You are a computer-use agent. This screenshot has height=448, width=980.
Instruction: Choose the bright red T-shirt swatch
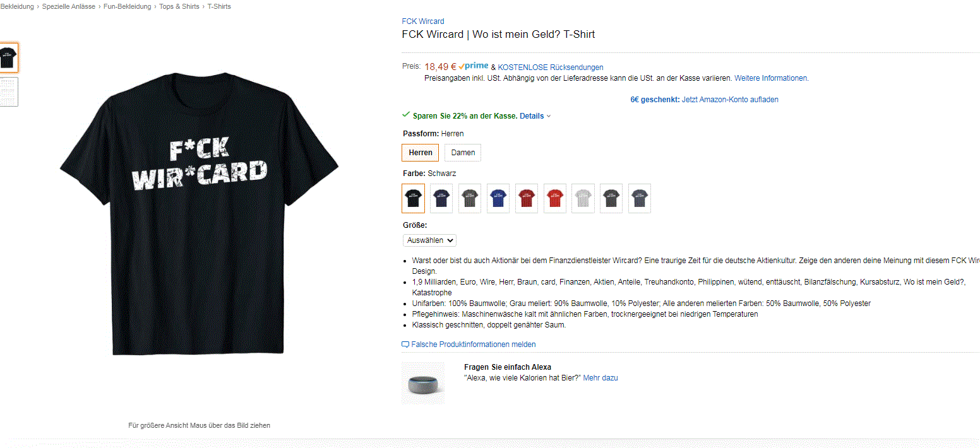coord(555,199)
